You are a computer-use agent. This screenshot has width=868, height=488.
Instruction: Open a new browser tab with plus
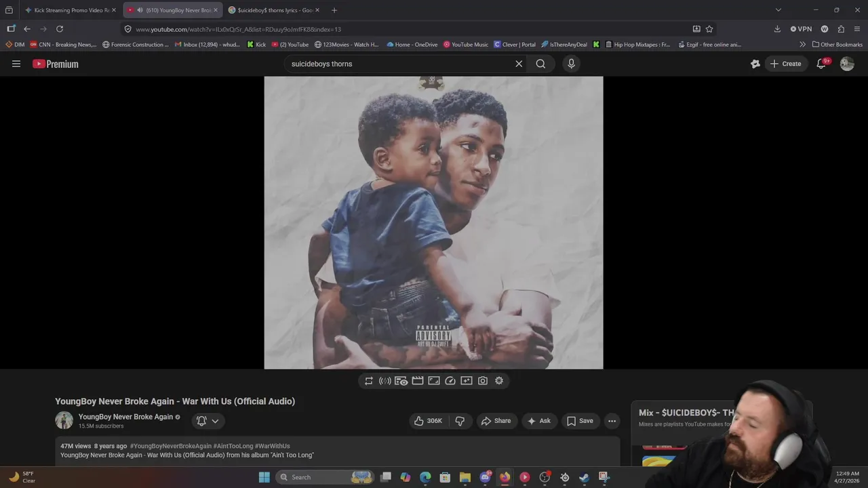[334, 10]
